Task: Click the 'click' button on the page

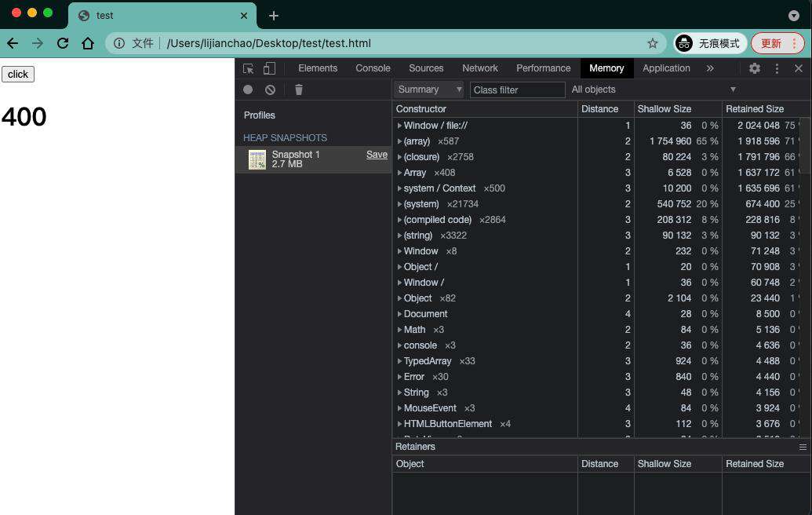Action: coord(18,74)
